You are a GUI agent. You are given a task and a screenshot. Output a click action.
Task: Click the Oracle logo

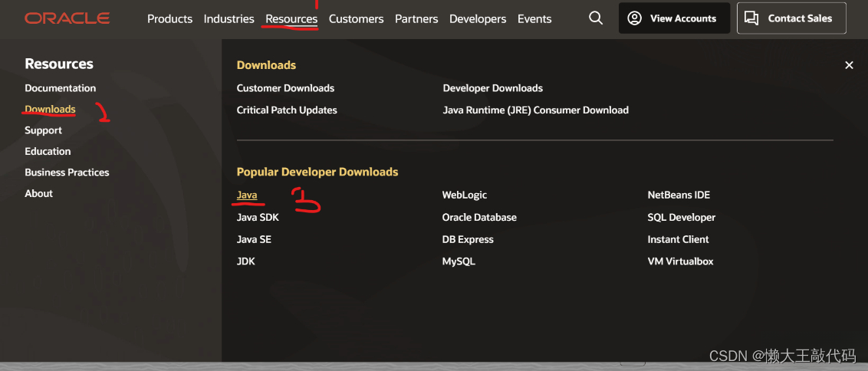click(67, 18)
